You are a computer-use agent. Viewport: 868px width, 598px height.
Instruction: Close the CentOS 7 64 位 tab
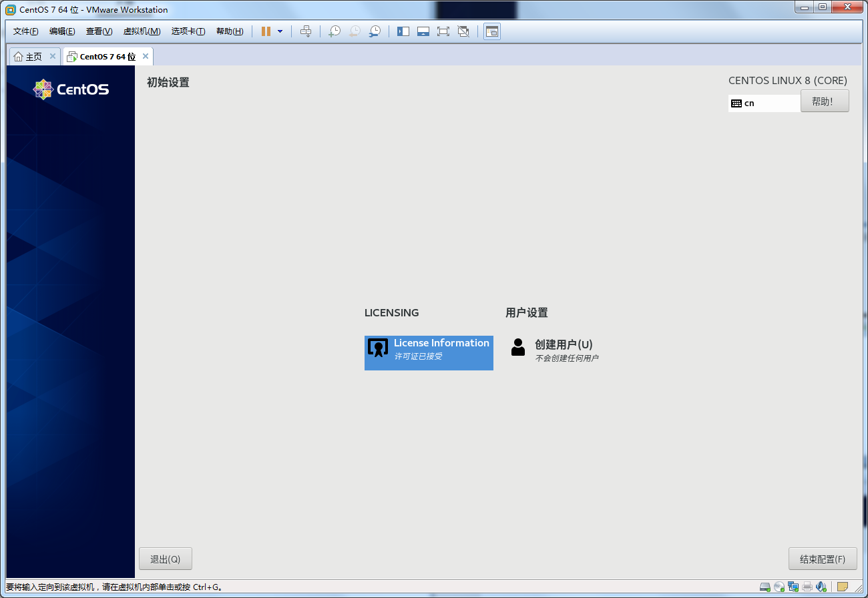coord(146,56)
